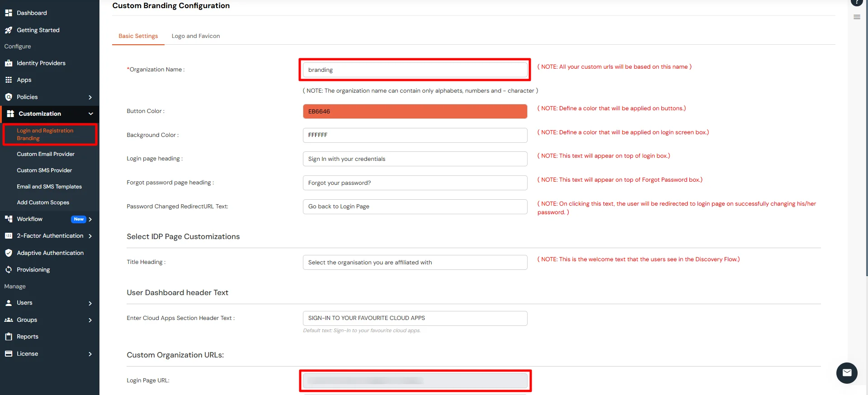This screenshot has width=868, height=395.
Task: Click the Provisioning sync icon
Action: pos(9,270)
